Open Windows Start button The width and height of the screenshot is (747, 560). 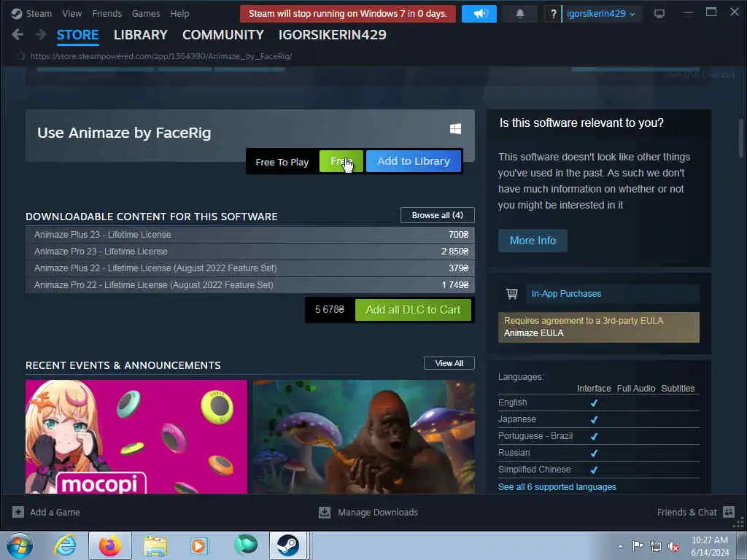(20, 545)
